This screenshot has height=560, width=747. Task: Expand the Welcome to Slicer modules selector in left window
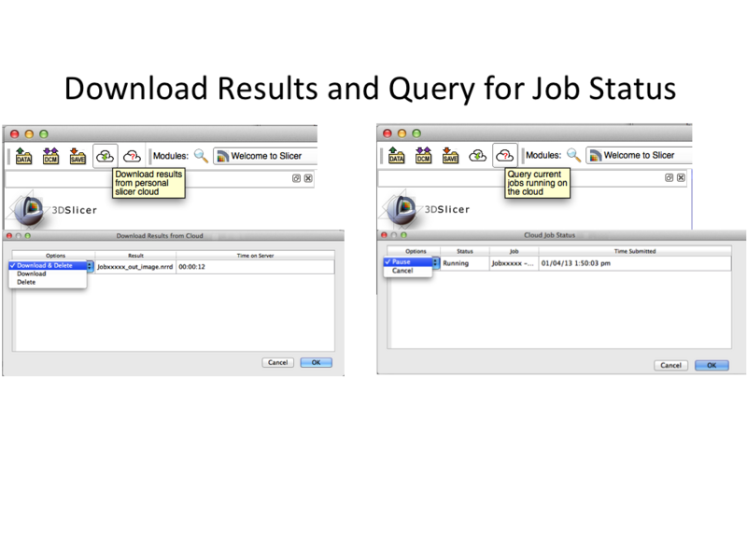[x=265, y=156]
